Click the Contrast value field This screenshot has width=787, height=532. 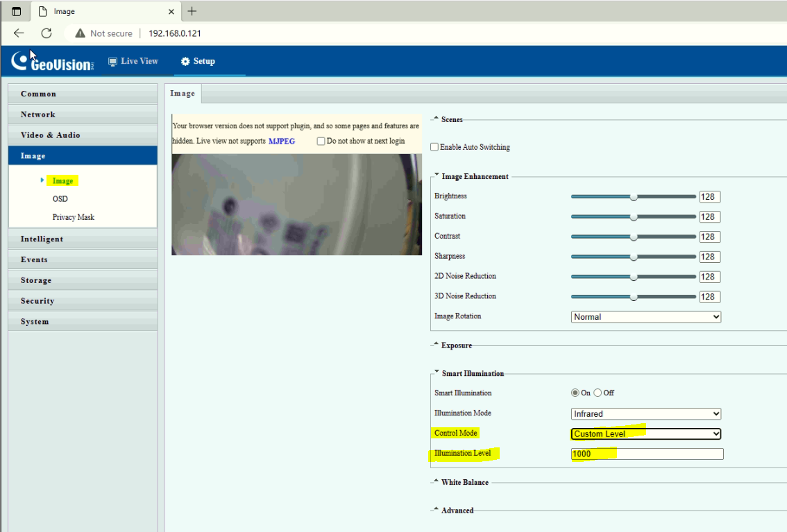coord(710,237)
